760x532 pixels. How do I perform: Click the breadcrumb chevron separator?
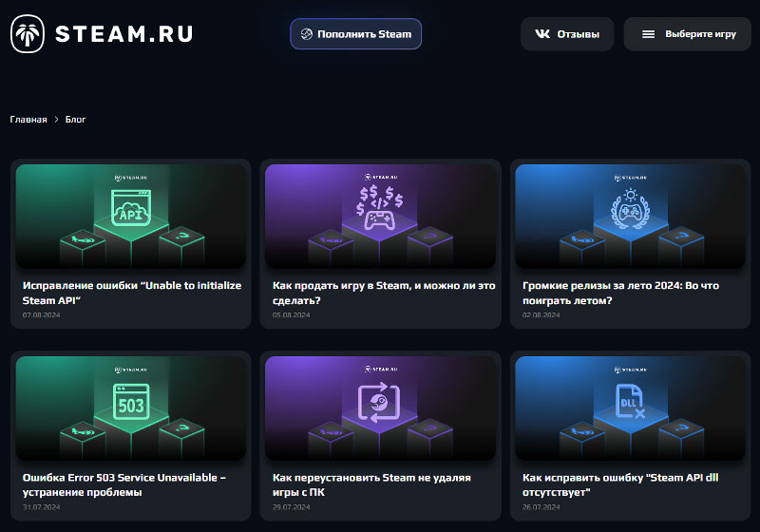click(x=56, y=119)
